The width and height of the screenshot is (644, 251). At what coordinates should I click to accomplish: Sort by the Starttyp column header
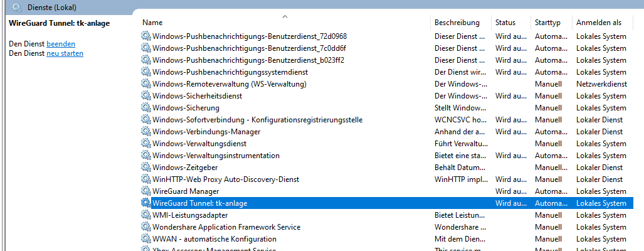click(x=548, y=23)
